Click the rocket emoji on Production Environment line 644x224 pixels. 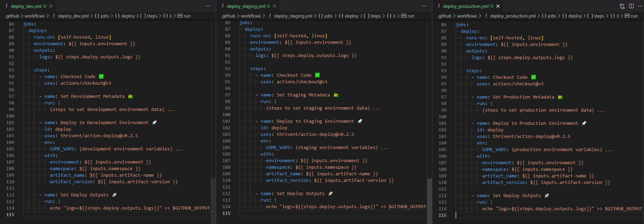[584, 123]
